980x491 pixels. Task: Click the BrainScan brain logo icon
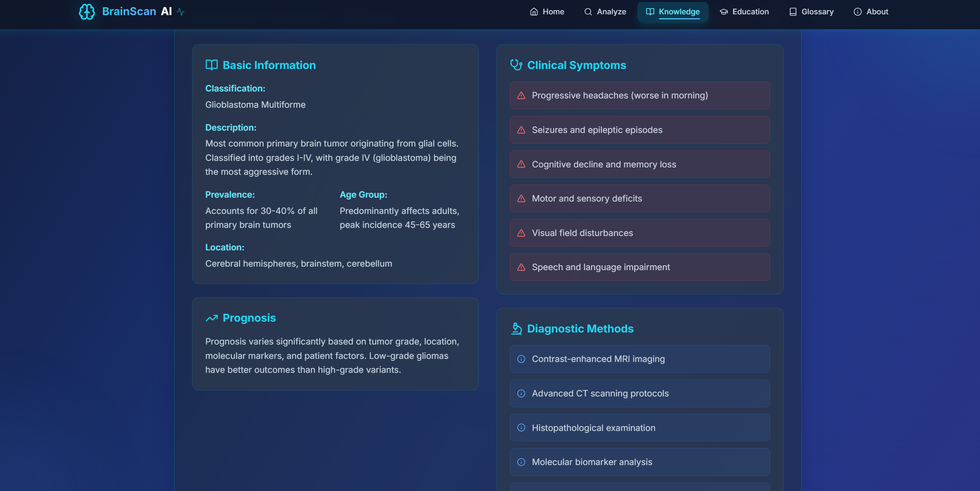point(87,12)
